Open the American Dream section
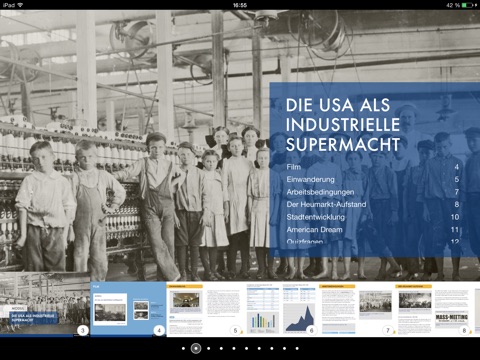This screenshot has width=480, height=360. pos(314,230)
